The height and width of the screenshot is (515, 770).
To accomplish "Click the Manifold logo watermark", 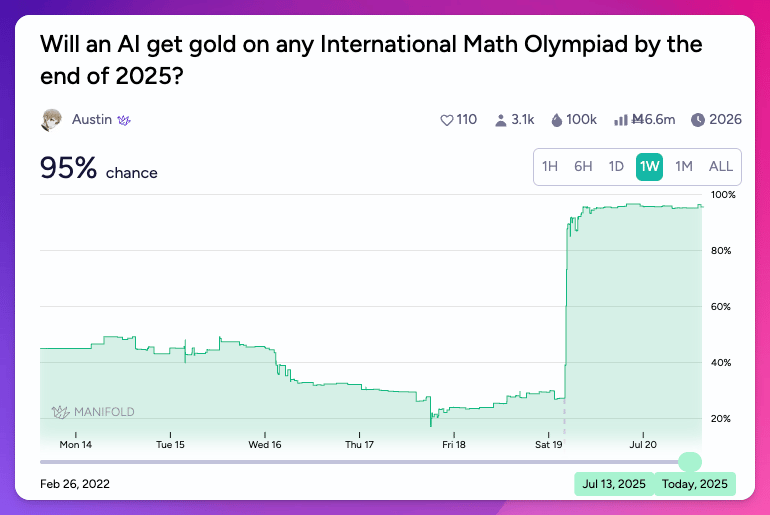I will [x=93, y=411].
